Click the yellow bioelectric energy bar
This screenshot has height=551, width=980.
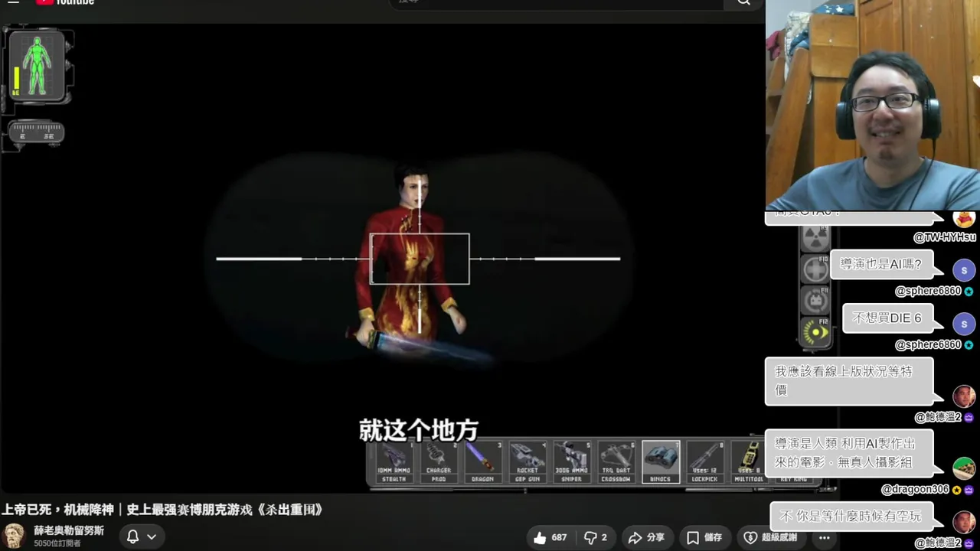[x=16, y=79]
